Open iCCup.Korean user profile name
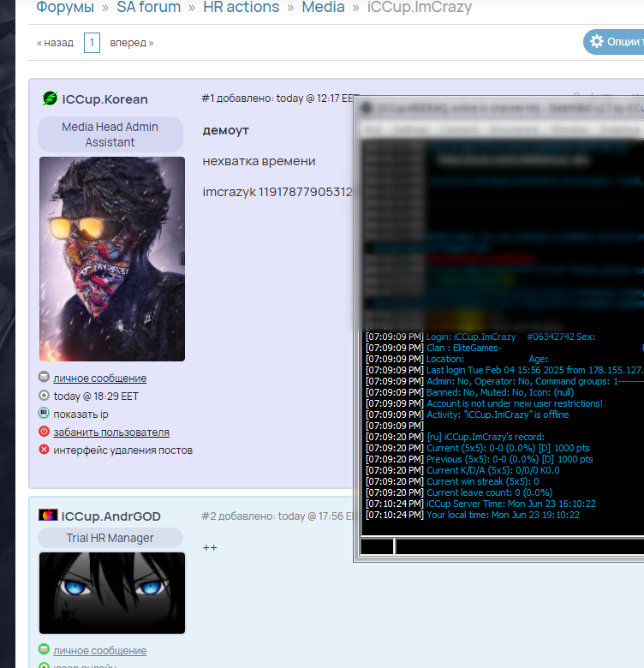The image size is (644, 668). 104,99
